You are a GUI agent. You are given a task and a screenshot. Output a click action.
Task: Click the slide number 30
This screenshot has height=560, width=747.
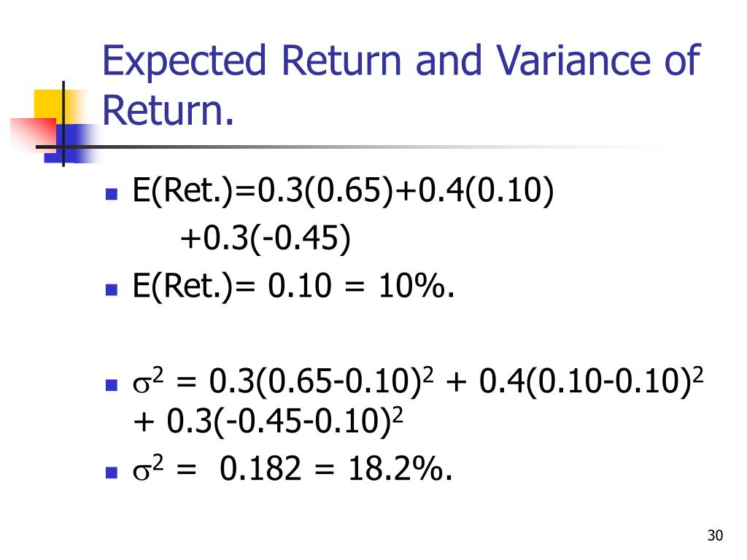pos(715,536)
